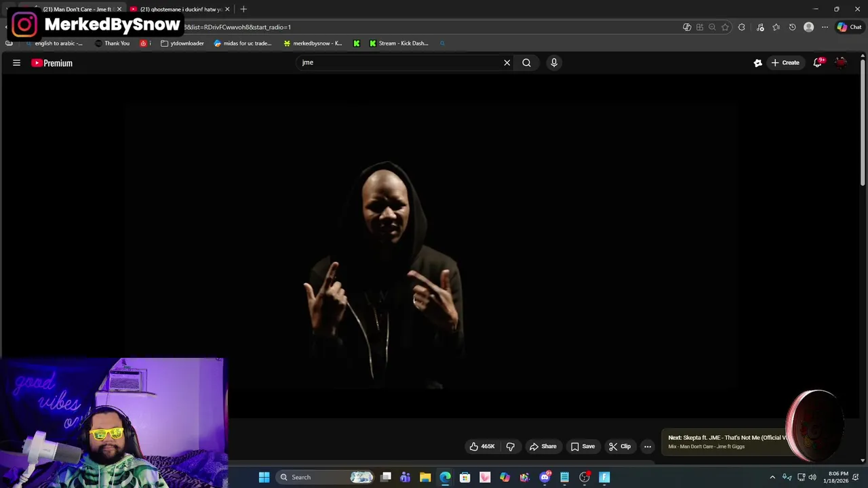Open the browser profile avatar

tap(808, 27)
